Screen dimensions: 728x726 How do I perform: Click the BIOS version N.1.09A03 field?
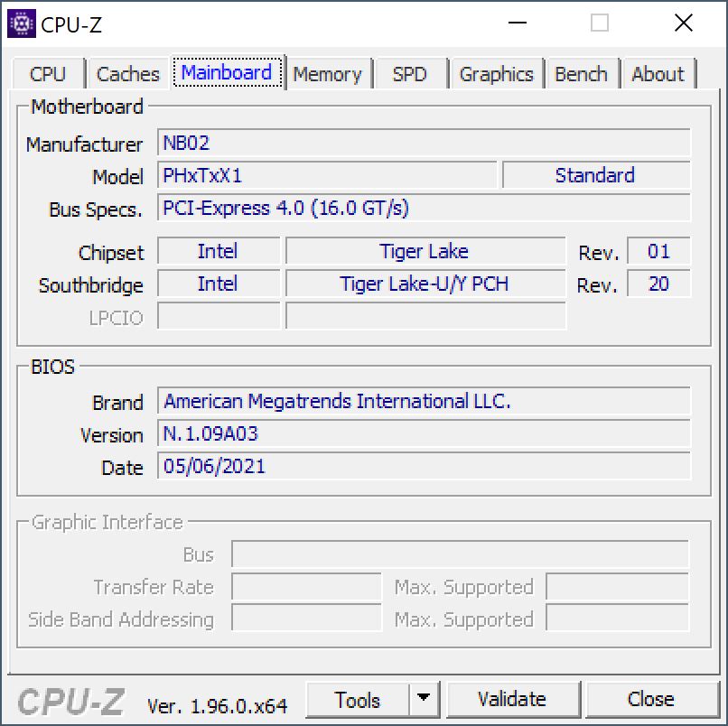pyautogui.click(x=424, y=433)
